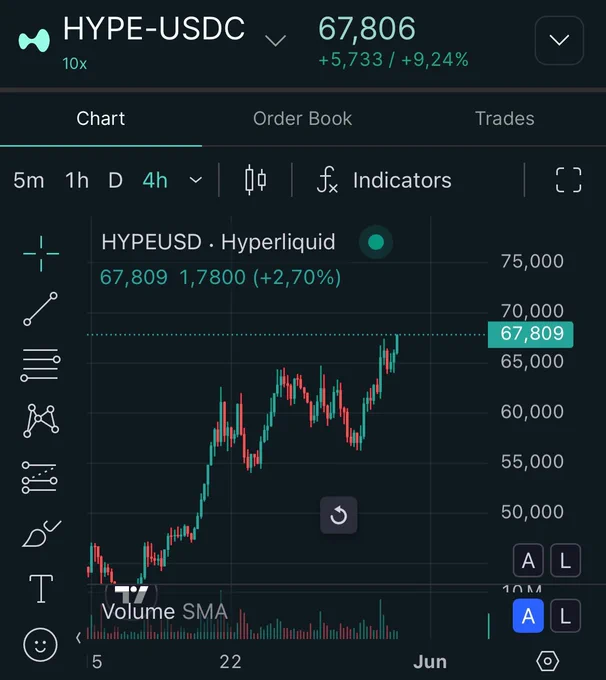Select the crosshair cursor tool
606x680 pixels.
(x=41, y=254)
